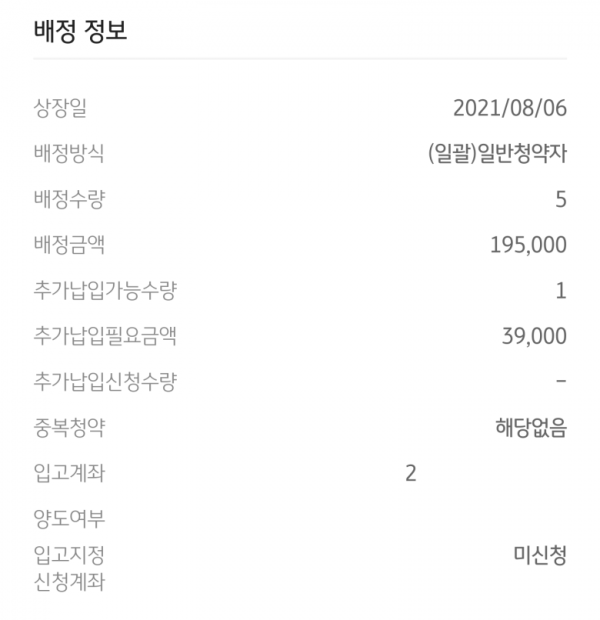Select the 상장일 label
This screenshot has width=600, height=620.
point(60,108)
